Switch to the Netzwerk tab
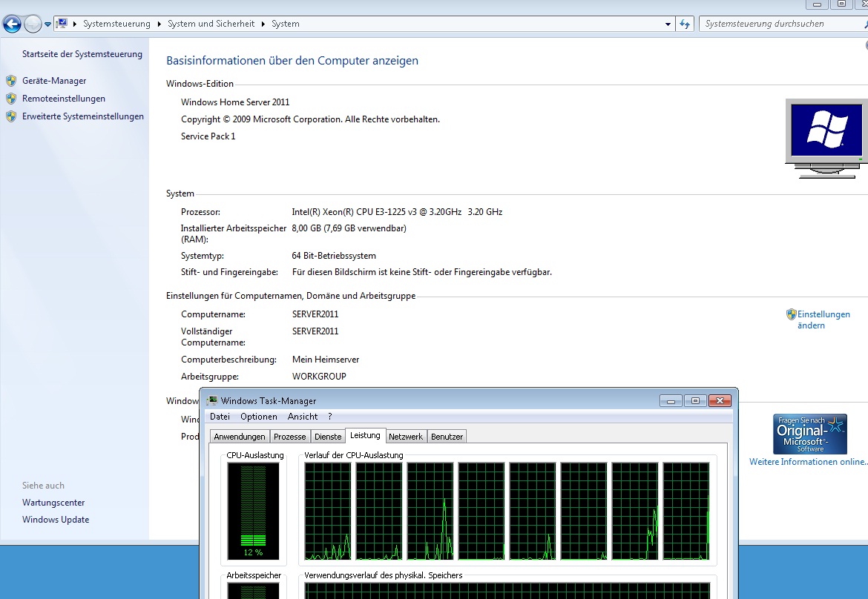The height and width of the screenshot is (599, 868). coord(405,437)
